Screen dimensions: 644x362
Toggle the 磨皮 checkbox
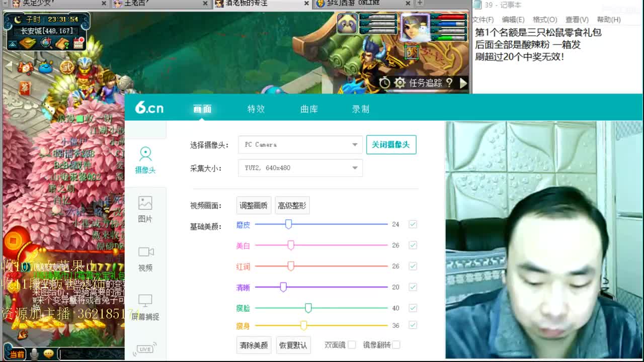[413, 224]
